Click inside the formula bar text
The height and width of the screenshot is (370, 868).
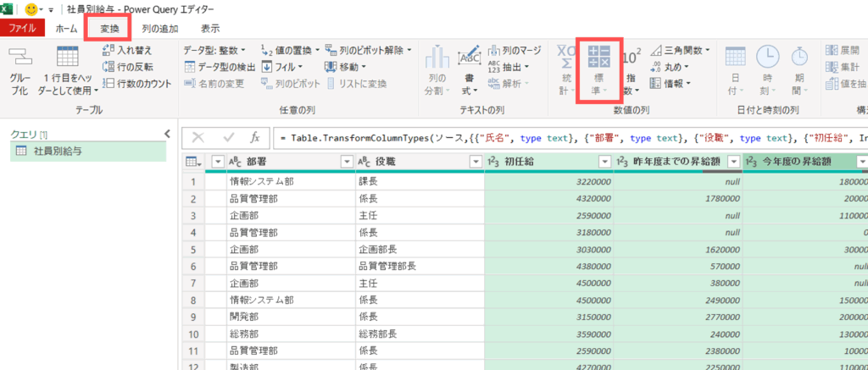point(559,138)
